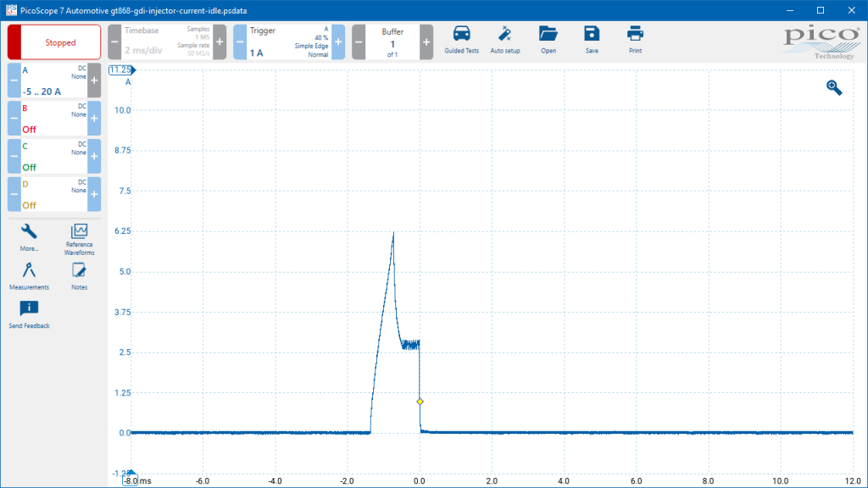Decrease trigger level with minus button

coord(240,42)
